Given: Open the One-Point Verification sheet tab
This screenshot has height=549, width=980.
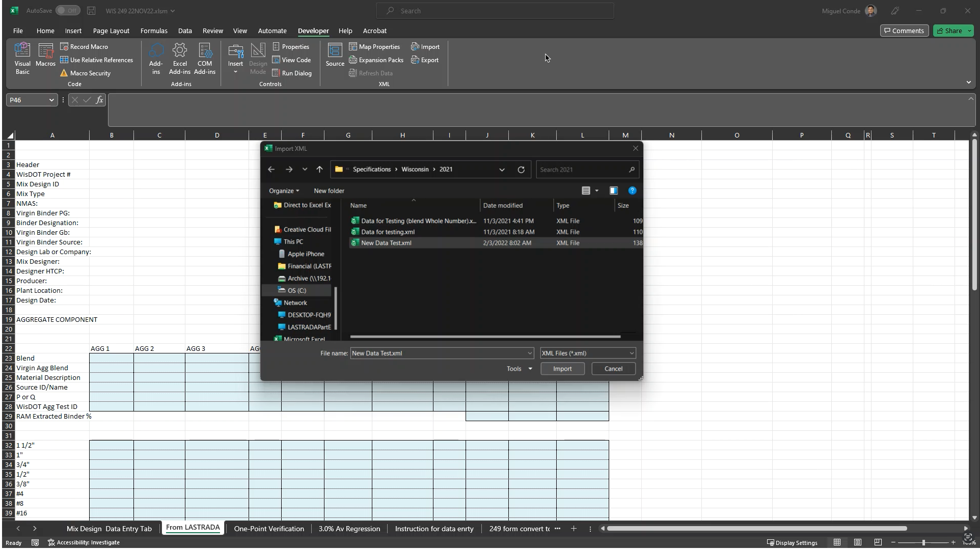Looking at the screenshot, I should coord(269,529).
